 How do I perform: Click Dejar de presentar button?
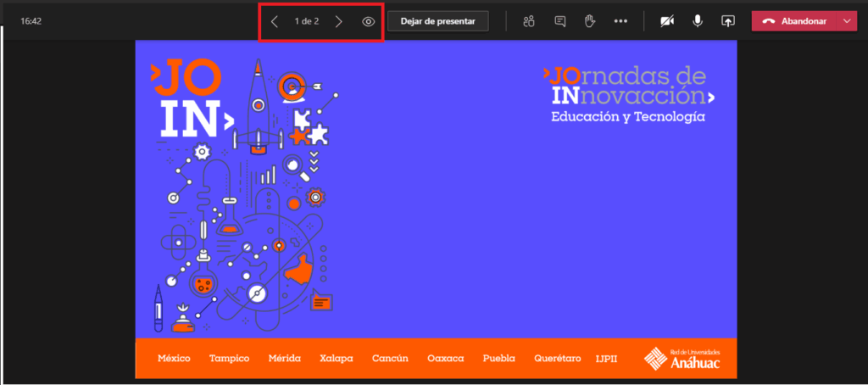(x=437, y=21)
